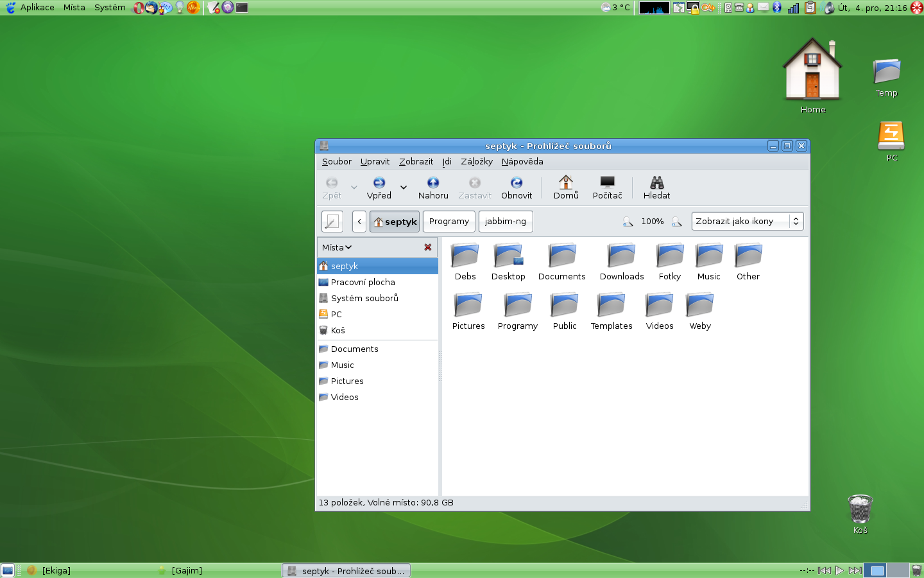Image resolution: width=924 pixels, height=578 pixels.
Task: Jump to Programy in the path bar
Action: [x=449, y=222]
